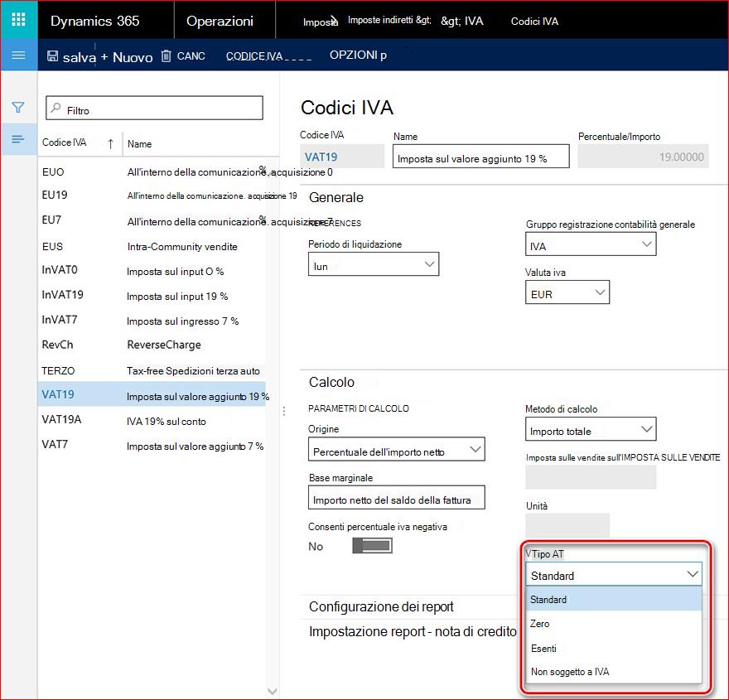Click the Percentuale/Importo field 19.00000
Viewport: 729px width, 700px height.
[x=643, y=157]
